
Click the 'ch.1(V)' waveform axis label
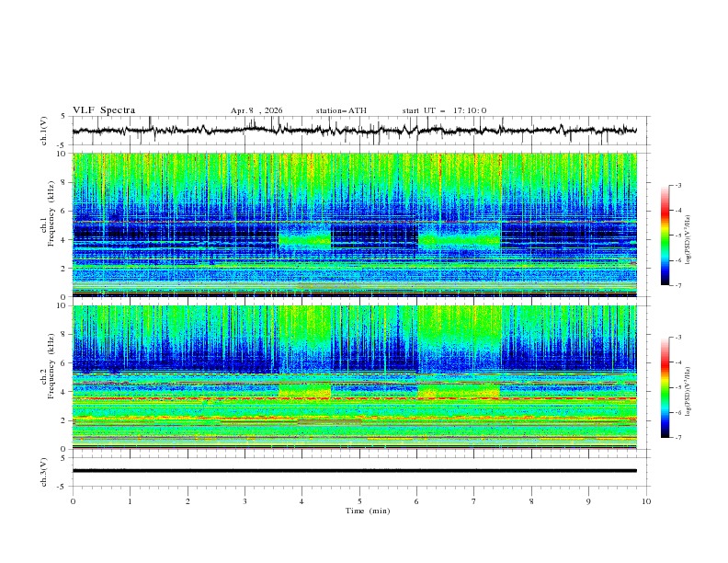(x=43, y=131)
